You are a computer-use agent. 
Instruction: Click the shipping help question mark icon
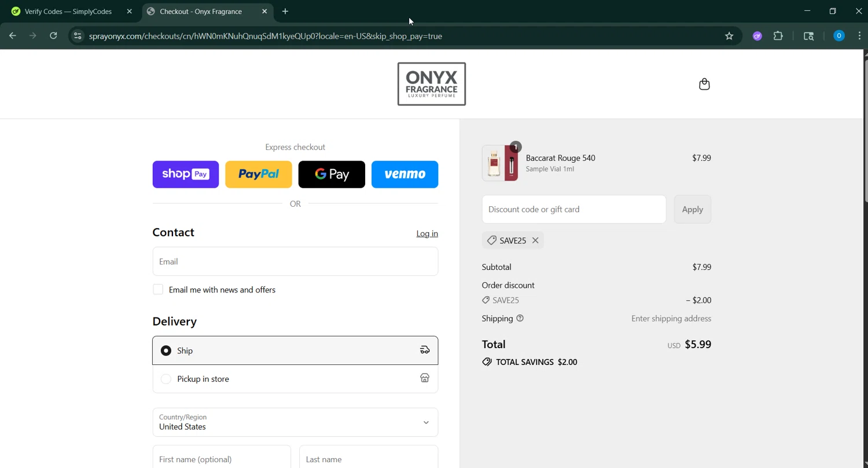click(520, 318)
